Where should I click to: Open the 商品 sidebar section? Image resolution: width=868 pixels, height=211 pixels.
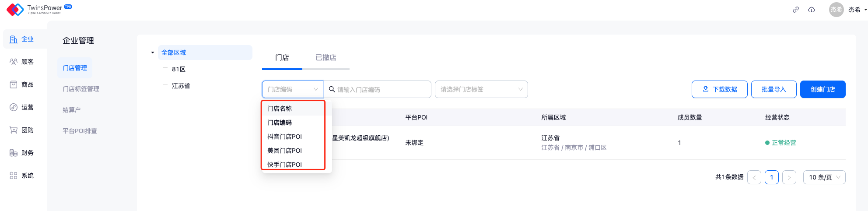click(x=22, y=85)
